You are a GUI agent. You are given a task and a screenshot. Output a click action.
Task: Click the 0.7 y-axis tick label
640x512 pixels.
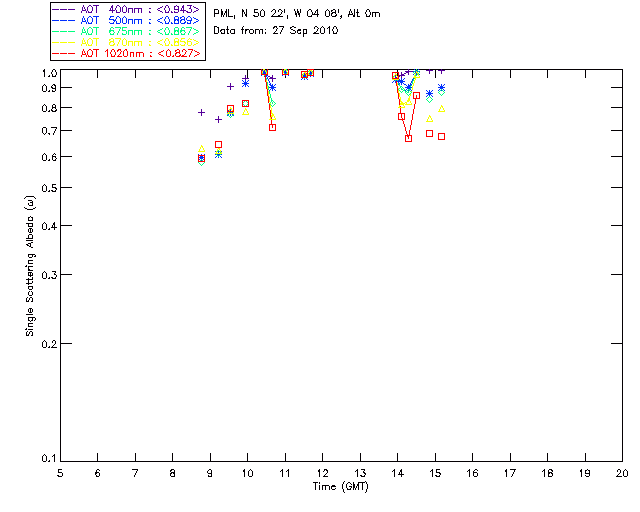[x=49, y=131]
